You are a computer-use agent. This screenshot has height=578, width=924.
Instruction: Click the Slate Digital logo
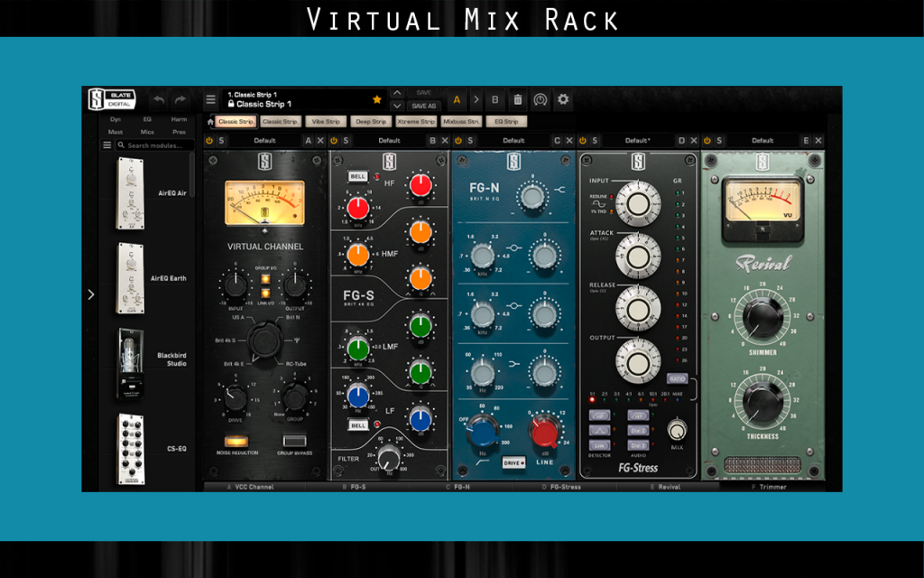(x=112, y=99)
